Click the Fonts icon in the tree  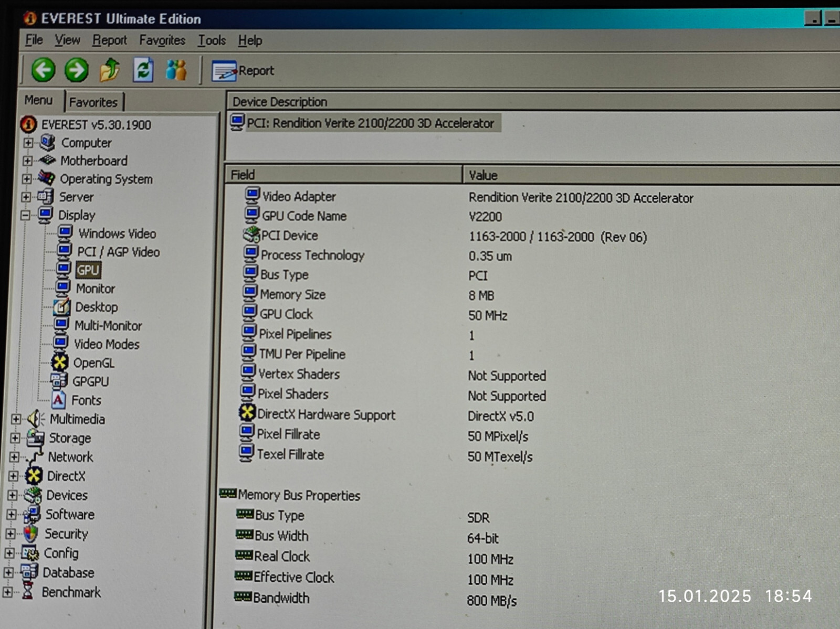click(x=58, y=400)
